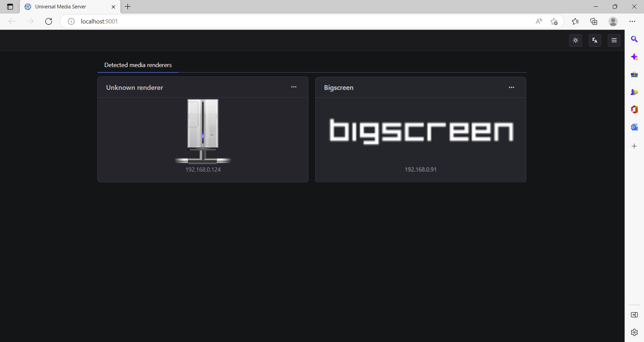Image resolution: width=644 pixels, height=342 pixels.
Task: Close the Universal Media Server tab
Action: coord(113,7)
